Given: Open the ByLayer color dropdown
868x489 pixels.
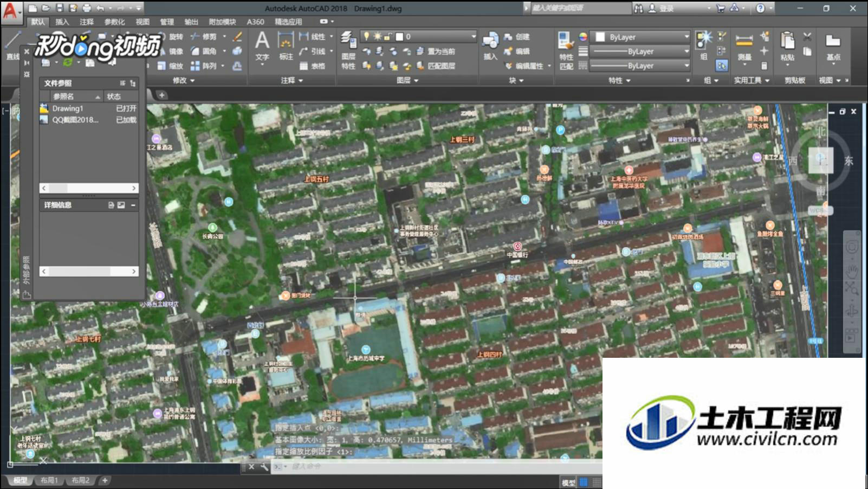Looking at the screenshot, I should click(640, 37).
